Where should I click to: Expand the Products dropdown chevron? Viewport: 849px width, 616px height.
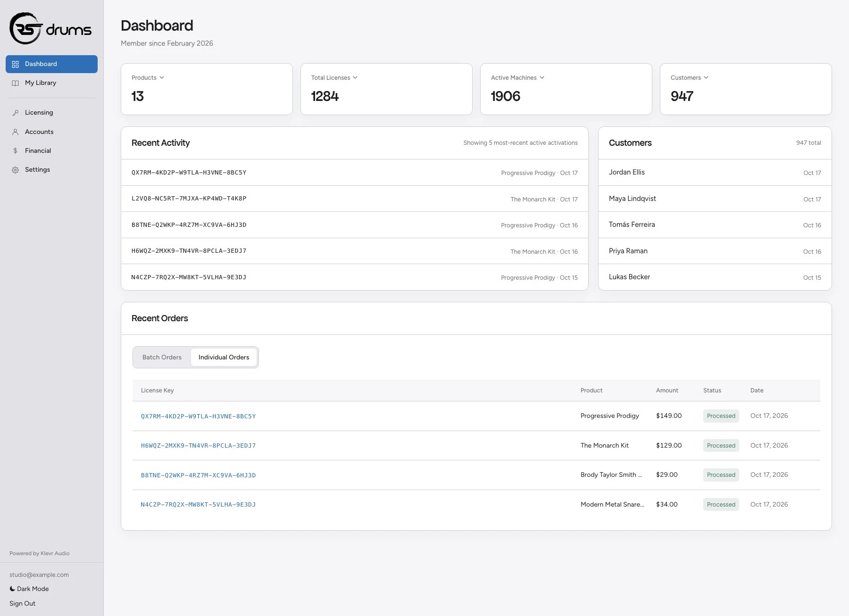pos(162,77)
